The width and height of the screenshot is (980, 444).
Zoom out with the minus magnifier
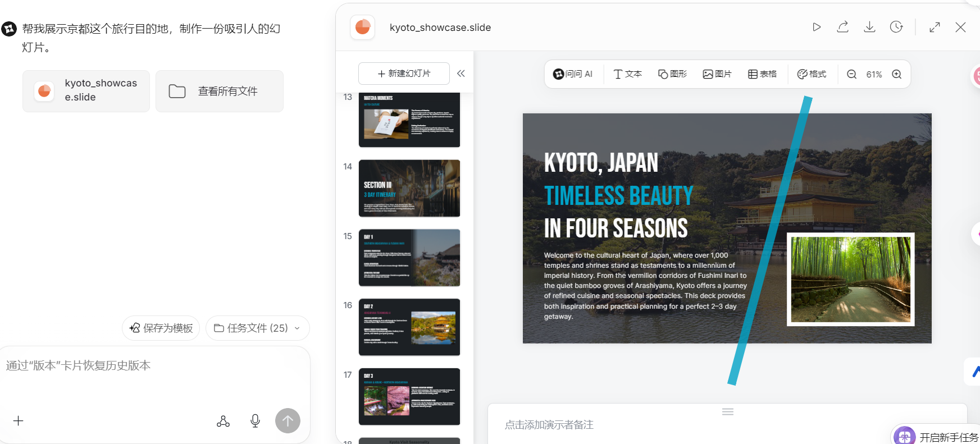click(851, 74)
